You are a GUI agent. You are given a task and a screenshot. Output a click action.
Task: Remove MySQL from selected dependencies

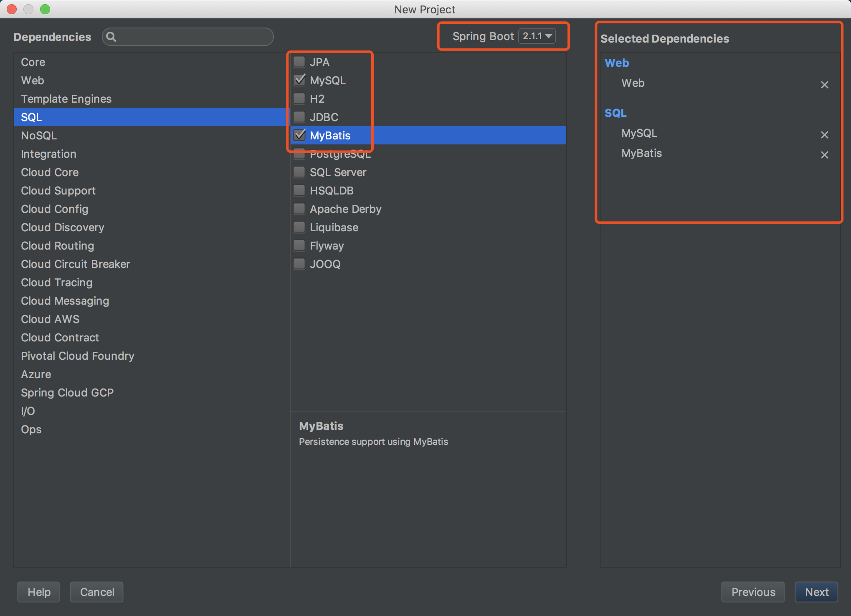click(824, 135)
